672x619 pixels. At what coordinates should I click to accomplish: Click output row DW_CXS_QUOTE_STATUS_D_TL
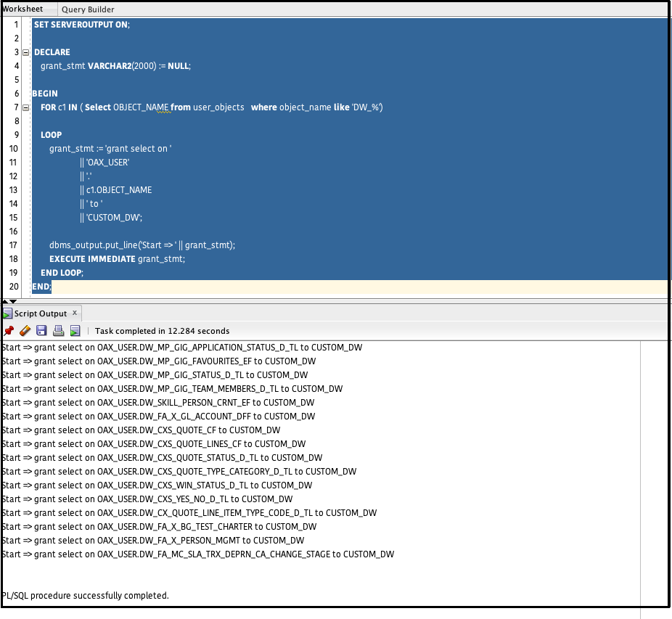click(x=162, y=458)
